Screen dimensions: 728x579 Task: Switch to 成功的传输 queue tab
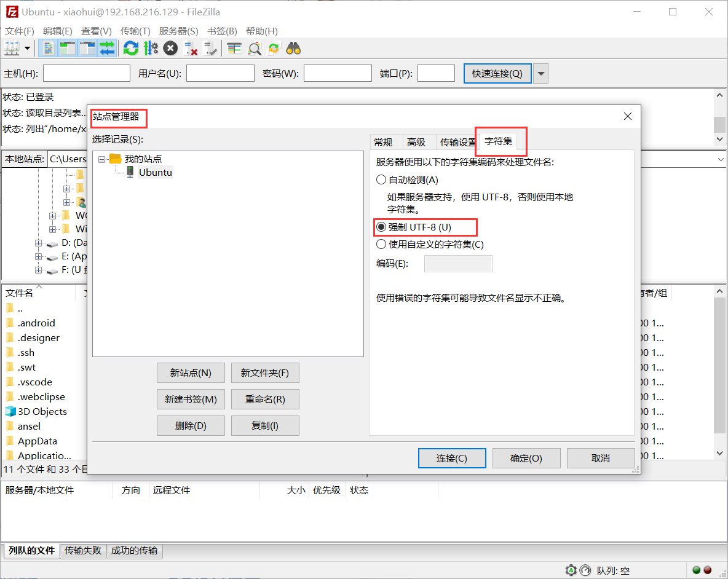pos(134,550)
